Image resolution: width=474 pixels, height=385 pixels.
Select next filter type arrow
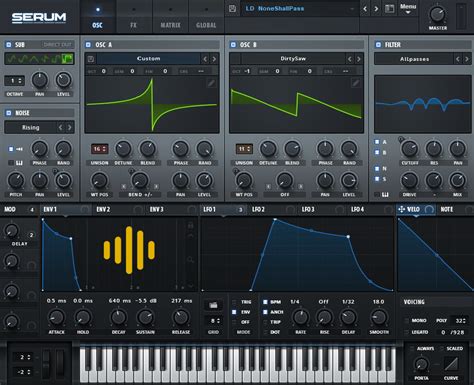467,59
